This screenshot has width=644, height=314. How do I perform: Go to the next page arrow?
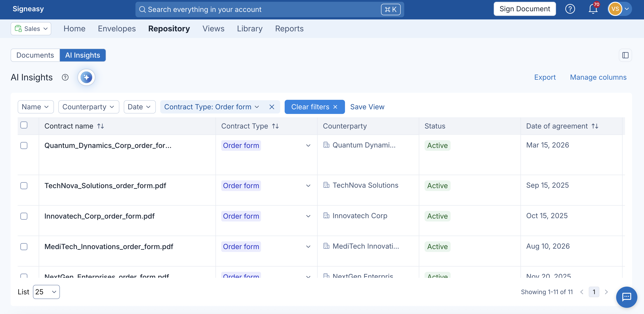606,292
